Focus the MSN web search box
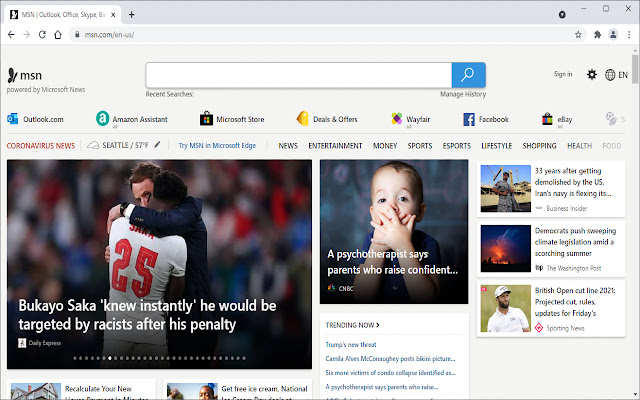The image size is (640, 400). point(299,75)
